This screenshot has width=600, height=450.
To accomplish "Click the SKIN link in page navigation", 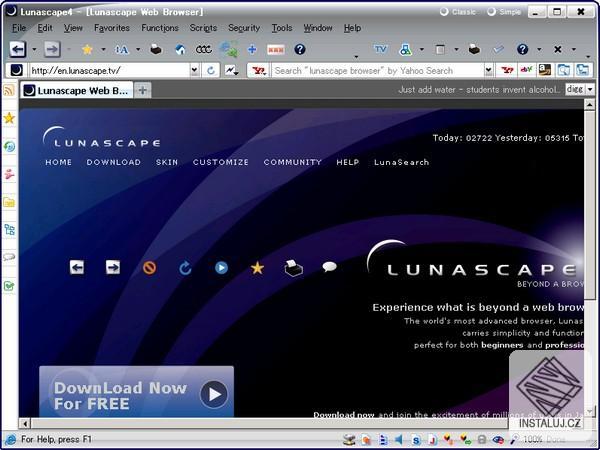I will click(x=167, y=162).
